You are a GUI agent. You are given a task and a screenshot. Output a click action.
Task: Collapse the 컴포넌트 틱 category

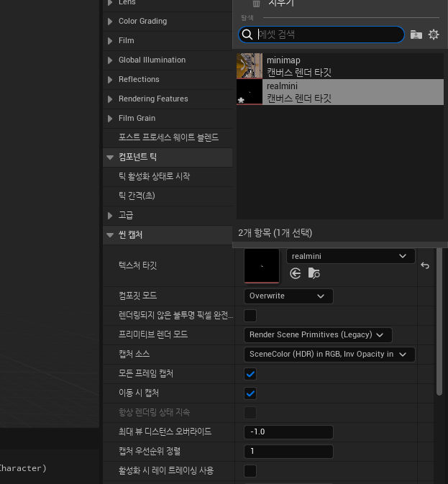tap(110, 157)
